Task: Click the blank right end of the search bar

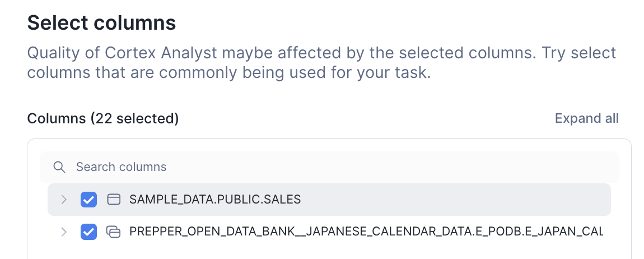Action: (392, 167)
